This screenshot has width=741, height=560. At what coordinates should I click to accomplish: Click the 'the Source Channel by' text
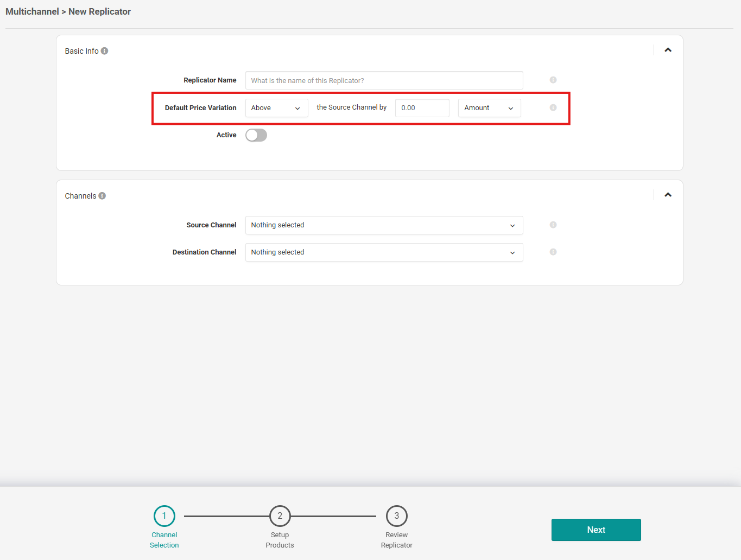[x=352, y=107]
